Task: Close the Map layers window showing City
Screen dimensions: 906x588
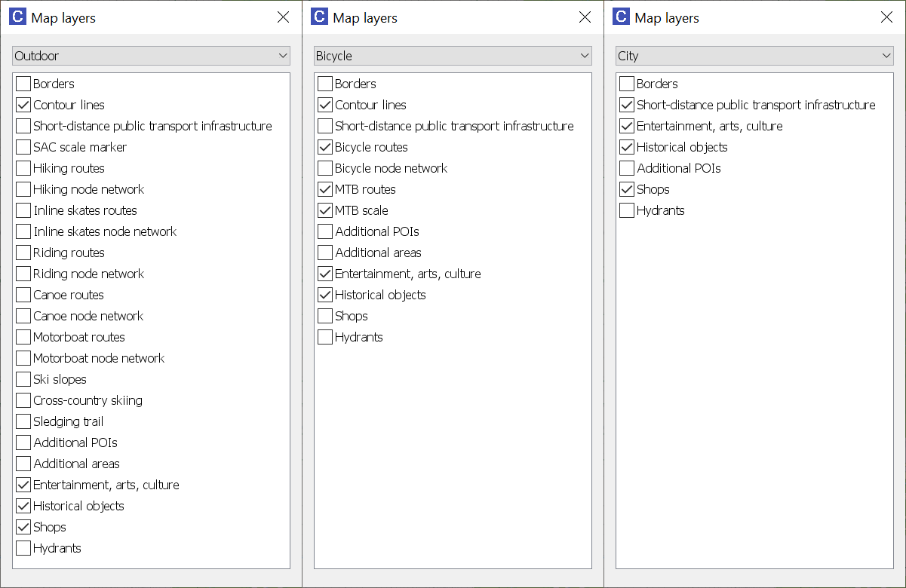Action: click(x=886, y=17)
